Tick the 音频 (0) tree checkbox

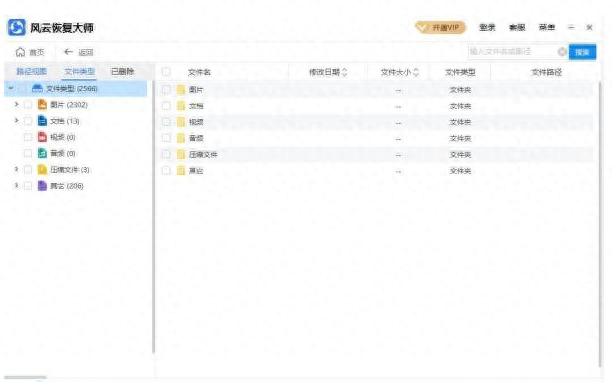pyautogui.click(x=28, y=153)
